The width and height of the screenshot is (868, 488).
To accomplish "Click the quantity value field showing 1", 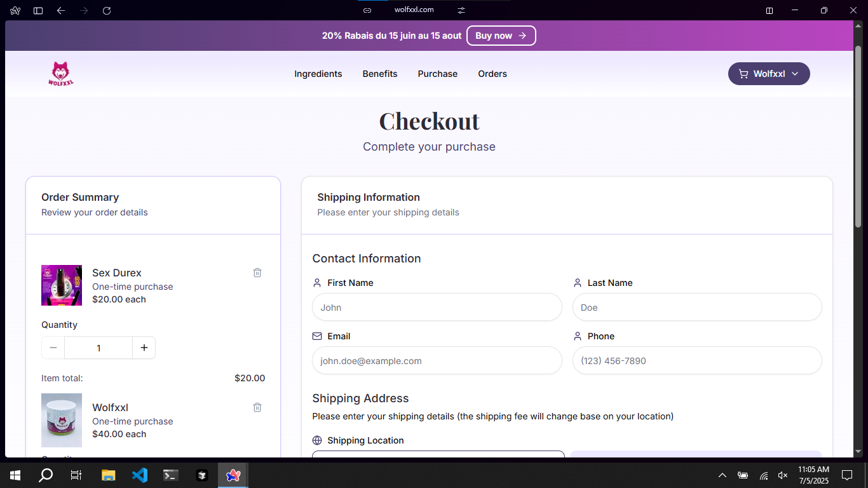I will point(98,348).
